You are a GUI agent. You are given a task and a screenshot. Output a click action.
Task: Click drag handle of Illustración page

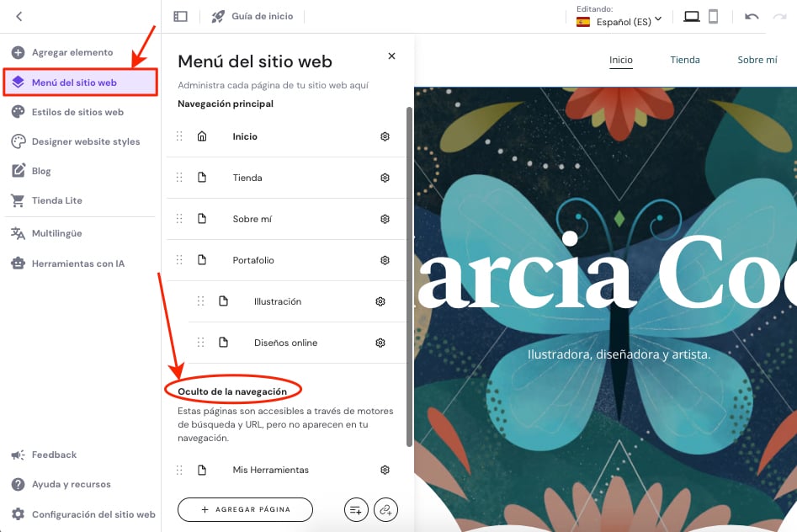coord(201,301)
